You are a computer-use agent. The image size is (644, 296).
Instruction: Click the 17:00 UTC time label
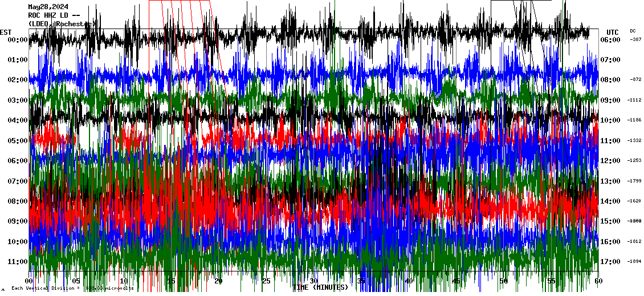[610, 262]
